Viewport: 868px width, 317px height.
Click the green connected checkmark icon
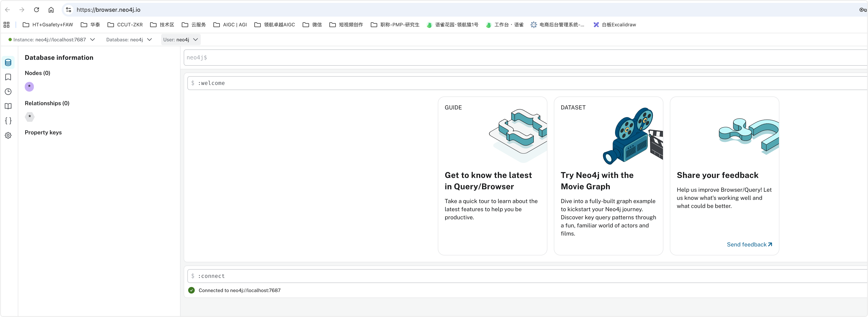pos(191,290)
